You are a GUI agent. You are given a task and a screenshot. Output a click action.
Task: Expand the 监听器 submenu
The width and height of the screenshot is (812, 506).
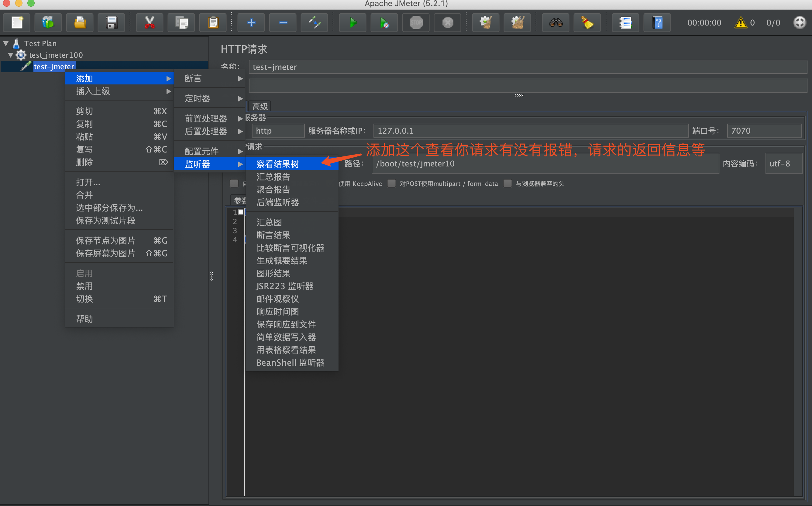click(x=210, y=164)
